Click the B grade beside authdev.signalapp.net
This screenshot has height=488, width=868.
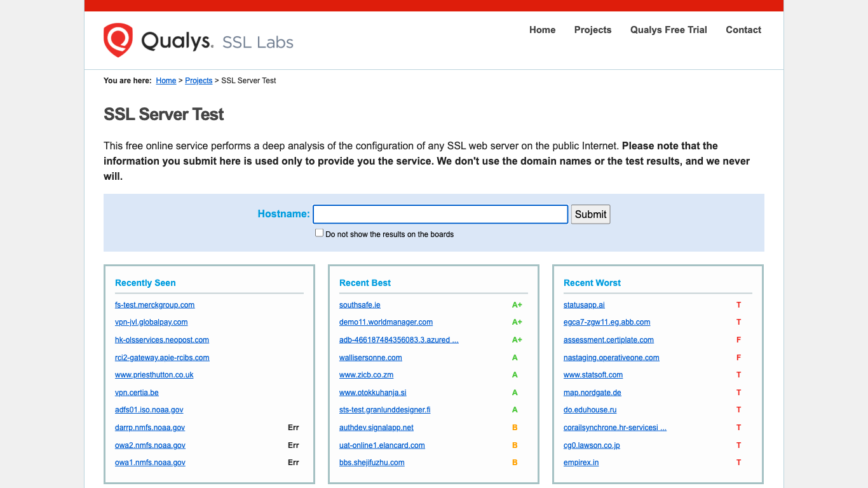(x=515, y=428)
